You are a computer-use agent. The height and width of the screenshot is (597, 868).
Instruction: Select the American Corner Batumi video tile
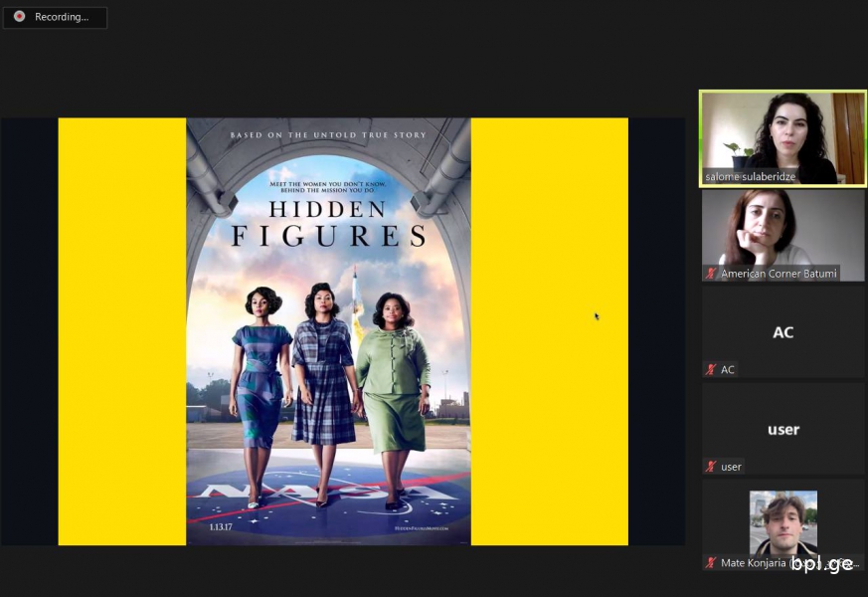782,236
